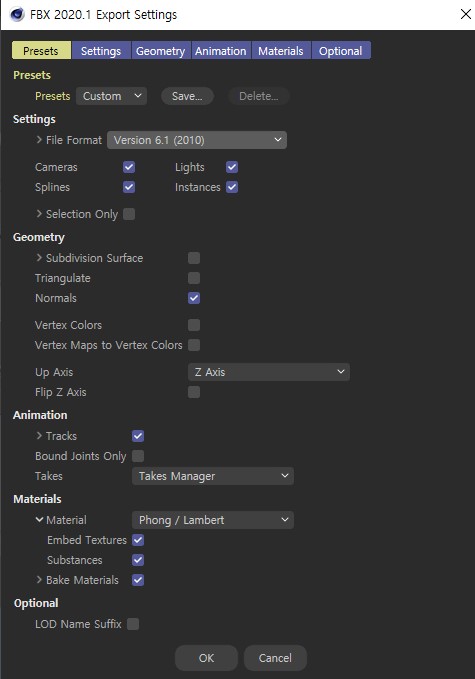Image resolution: width=475 pixels, height=679 pixels.
Task: Switch to the Geometry tab
Action: pos(161,50)
